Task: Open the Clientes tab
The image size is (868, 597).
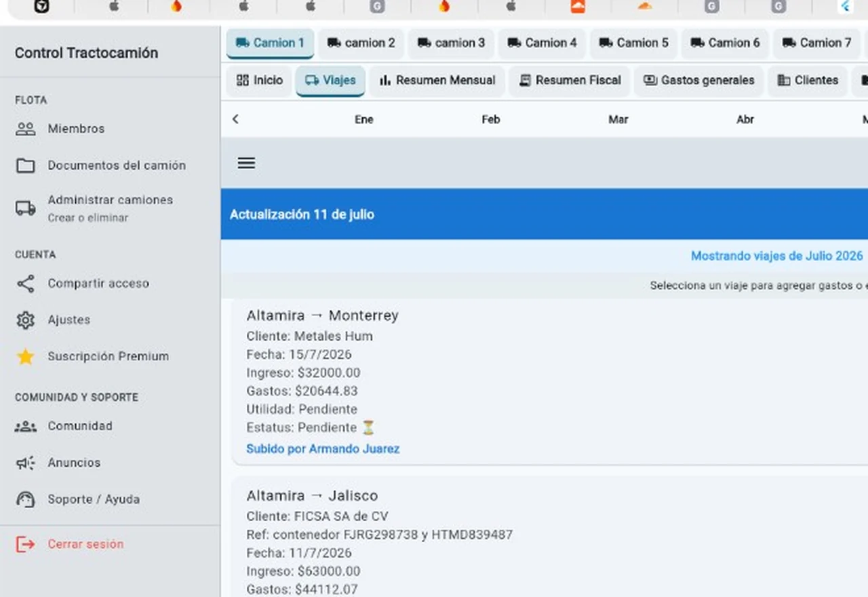Action: click(x=807, y=81)
